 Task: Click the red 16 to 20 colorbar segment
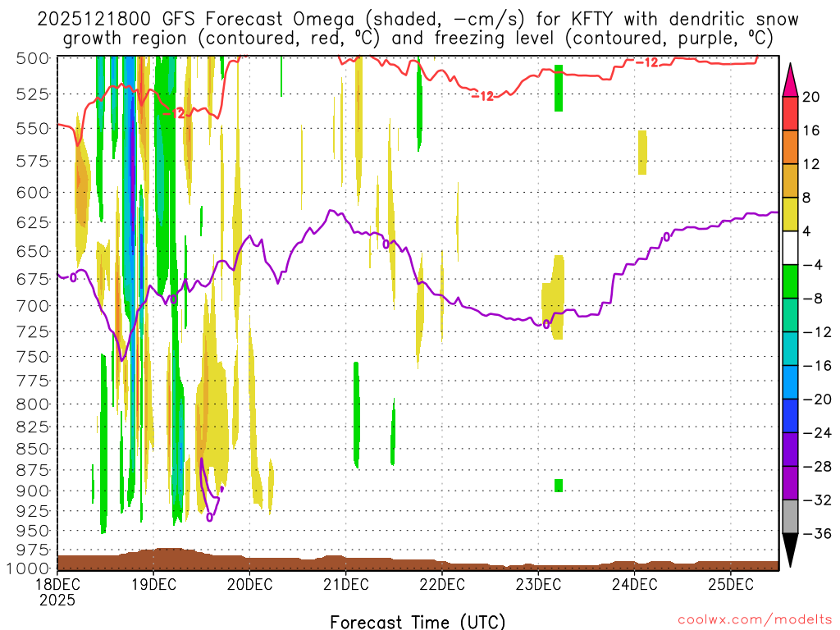pyautogui.click(x=790, y=113)
